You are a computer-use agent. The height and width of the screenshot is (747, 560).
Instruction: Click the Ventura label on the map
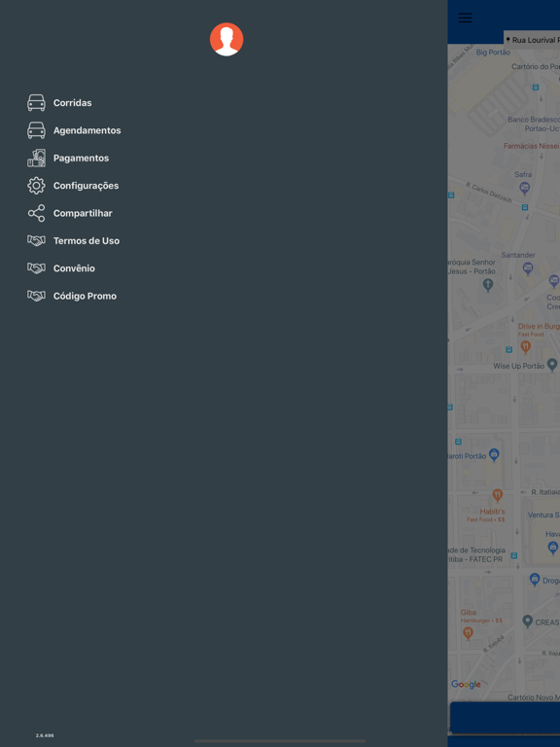tap(543, 515)
